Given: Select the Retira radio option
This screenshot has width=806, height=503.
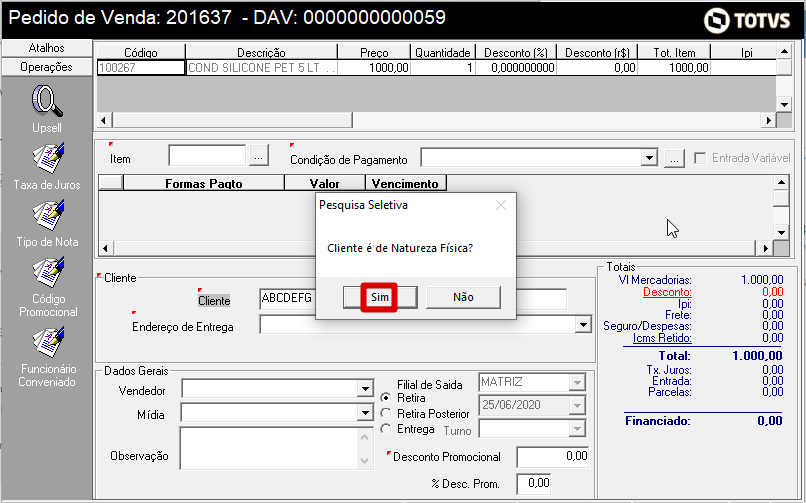Looking at the screenshot, I should [386, 398].
